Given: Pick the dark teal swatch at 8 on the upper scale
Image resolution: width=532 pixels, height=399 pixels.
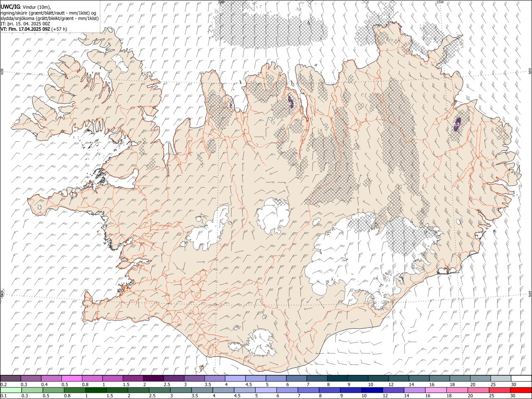Looking at the screenshot, I should pyautogui.click(x=337, y=378).
